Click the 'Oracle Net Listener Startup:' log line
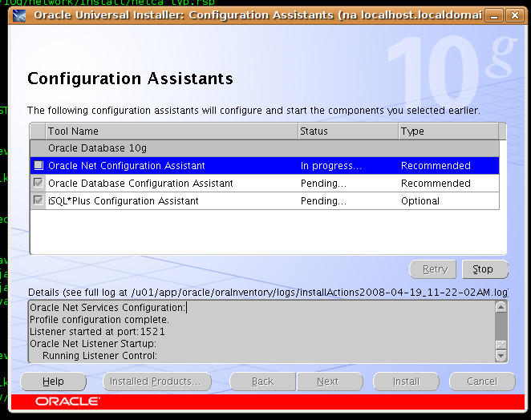This screenshot has width=531, height=420. pyautogui.click(x=93, y=344)
